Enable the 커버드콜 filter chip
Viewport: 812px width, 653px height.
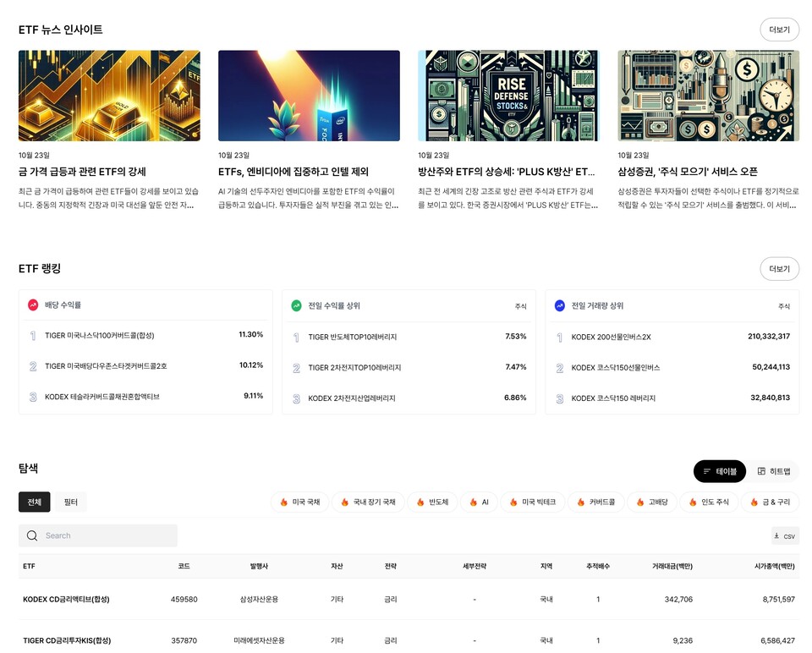tap(595, 502)
